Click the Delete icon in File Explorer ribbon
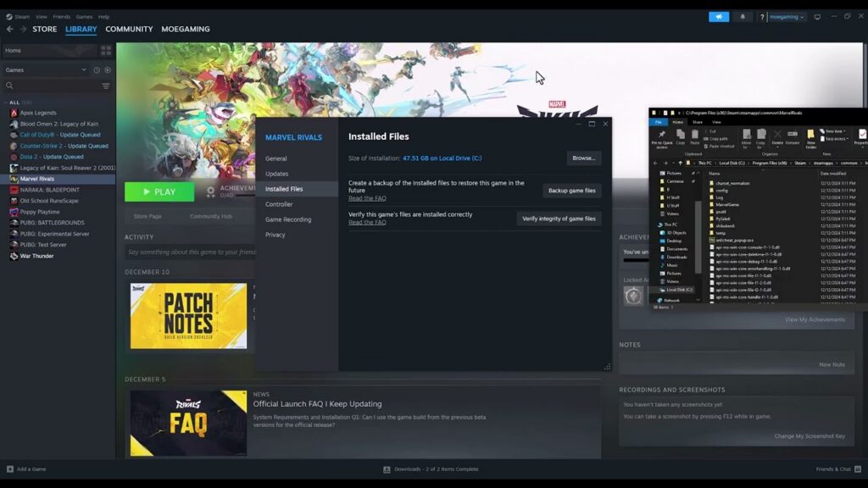The width and height of the screenshot is (868, 488). [x=777, y=136]
